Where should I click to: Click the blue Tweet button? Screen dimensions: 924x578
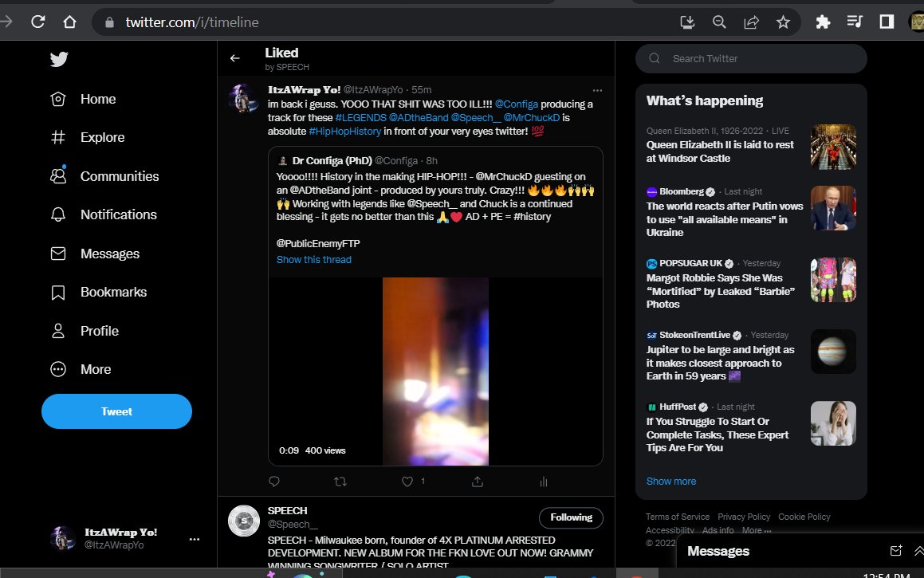[x=116, y=411]
